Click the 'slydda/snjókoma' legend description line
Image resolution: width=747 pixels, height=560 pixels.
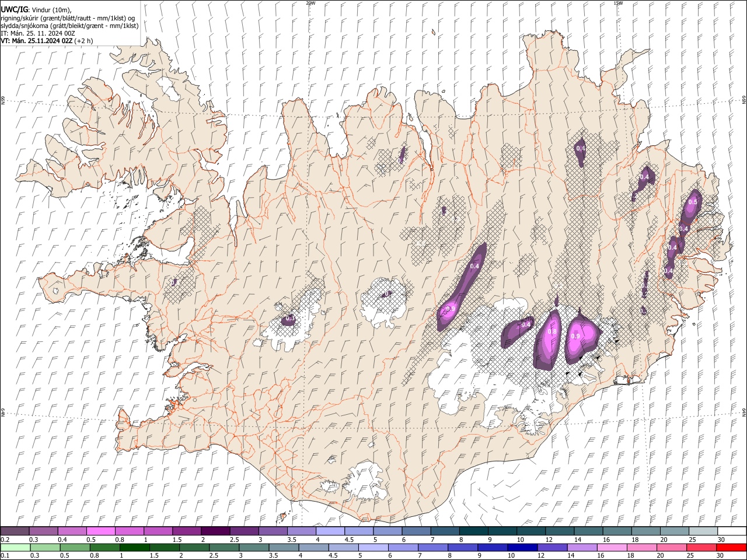[69, 26]
